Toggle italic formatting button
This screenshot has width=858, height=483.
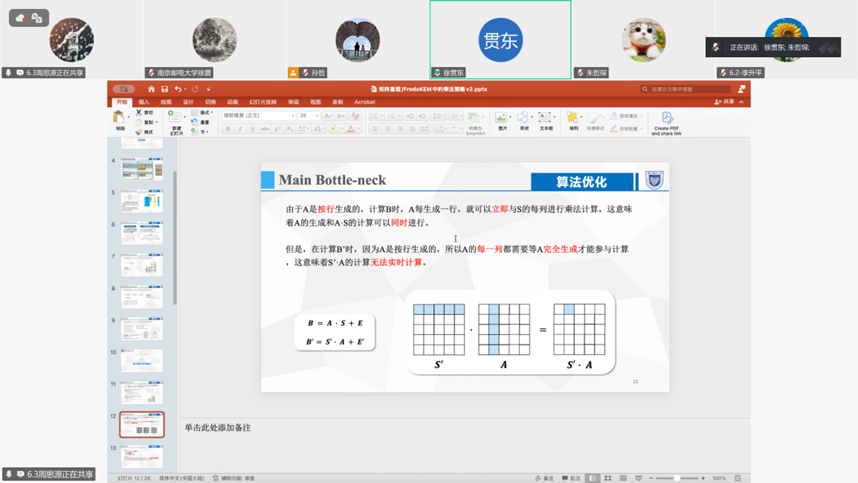pos(240,129)
